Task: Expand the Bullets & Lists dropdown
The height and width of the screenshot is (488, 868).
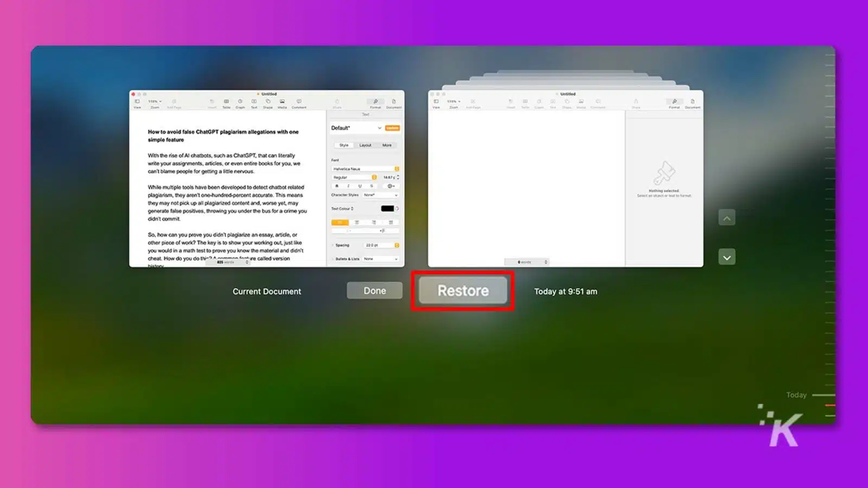Action: 381,259
